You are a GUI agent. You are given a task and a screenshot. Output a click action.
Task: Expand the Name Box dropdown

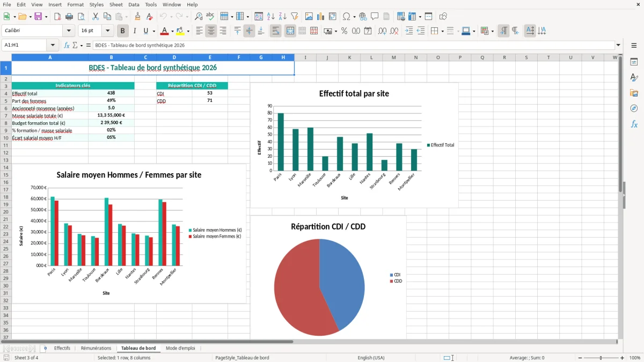click(53, 45)
